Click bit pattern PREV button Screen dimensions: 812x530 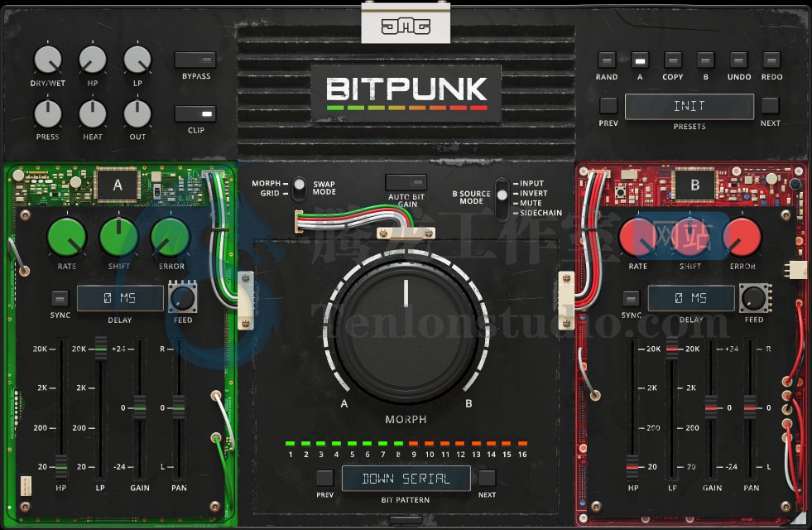point(324,478)
